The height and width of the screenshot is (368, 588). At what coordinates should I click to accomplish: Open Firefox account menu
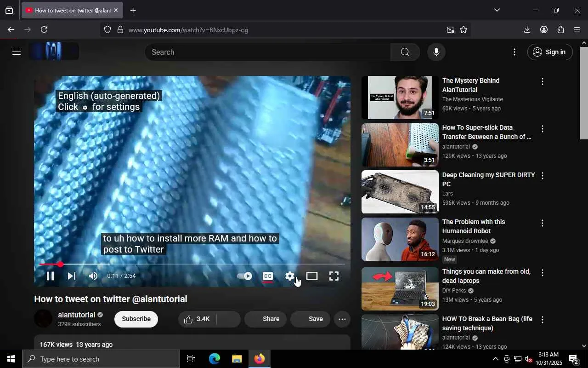(x=544, y=29)
